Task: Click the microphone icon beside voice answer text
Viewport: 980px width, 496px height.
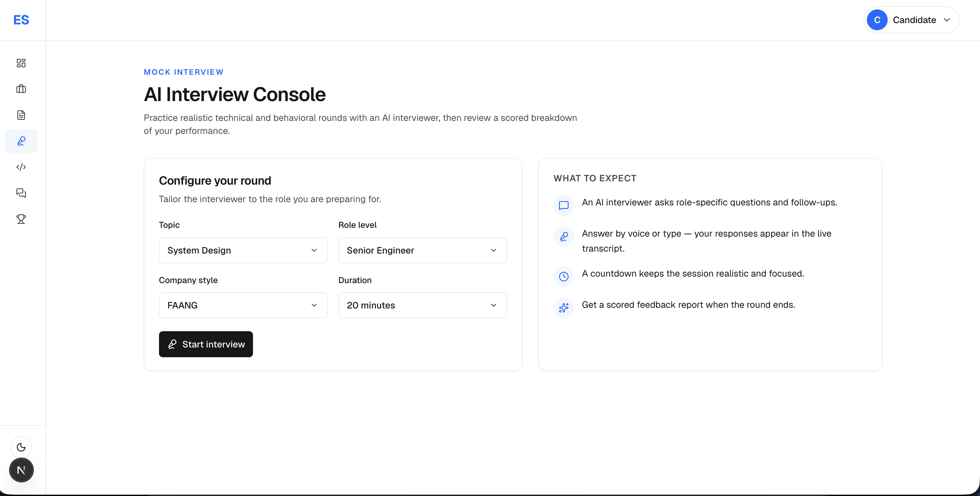Action: pos(564,237)
